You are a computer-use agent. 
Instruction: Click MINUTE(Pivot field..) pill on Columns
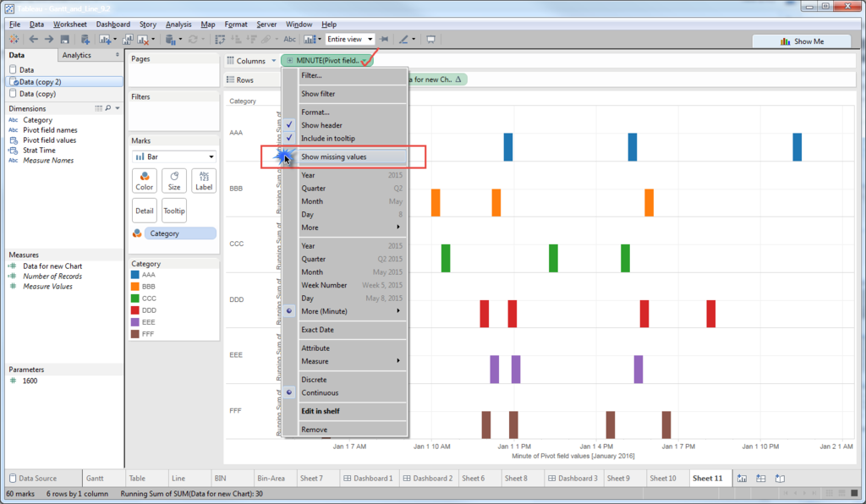click(327, 61)
